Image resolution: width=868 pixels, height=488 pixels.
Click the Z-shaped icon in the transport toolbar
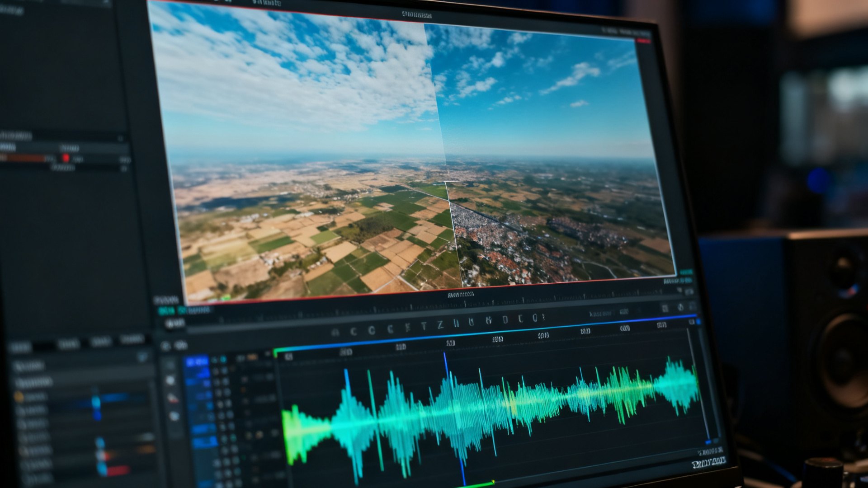[440, 325]
